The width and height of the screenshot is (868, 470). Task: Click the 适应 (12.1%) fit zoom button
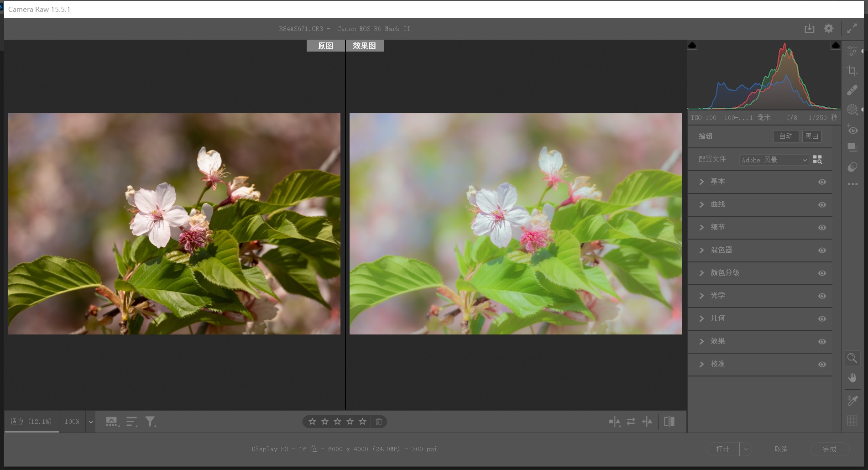coord(31,422)
